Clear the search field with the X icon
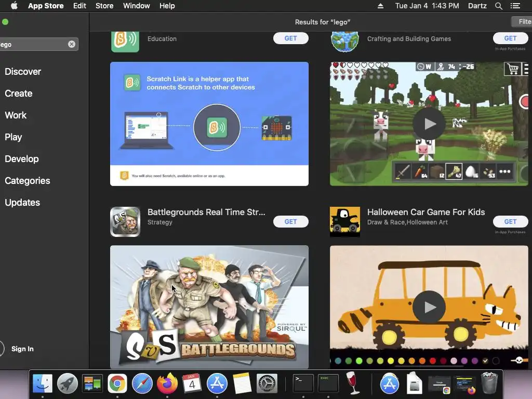The width and height of the screenshot is (532, 399). pyautogui.click(x=72, y=44)
